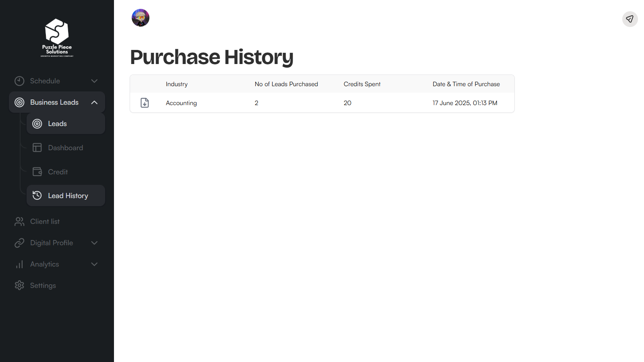Click the Industry column header
644x362 pixels.
(x=176, y=84)
